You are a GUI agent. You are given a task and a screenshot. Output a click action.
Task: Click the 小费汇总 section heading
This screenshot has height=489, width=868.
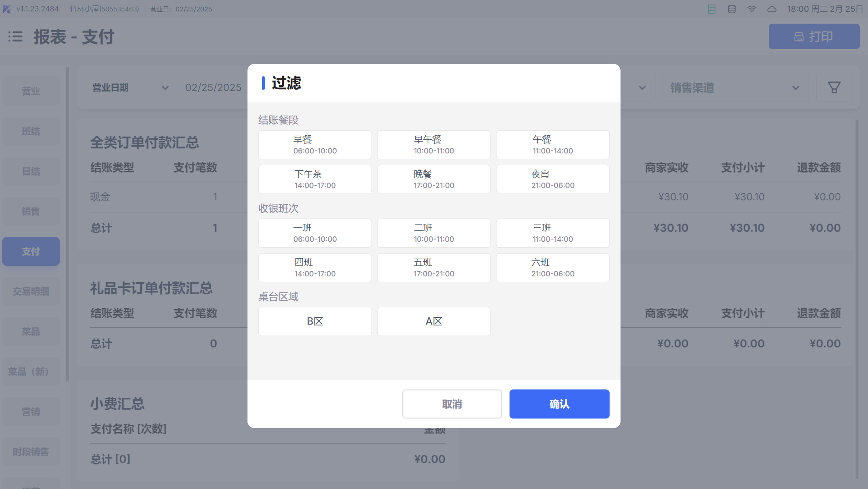pos(117,404)
